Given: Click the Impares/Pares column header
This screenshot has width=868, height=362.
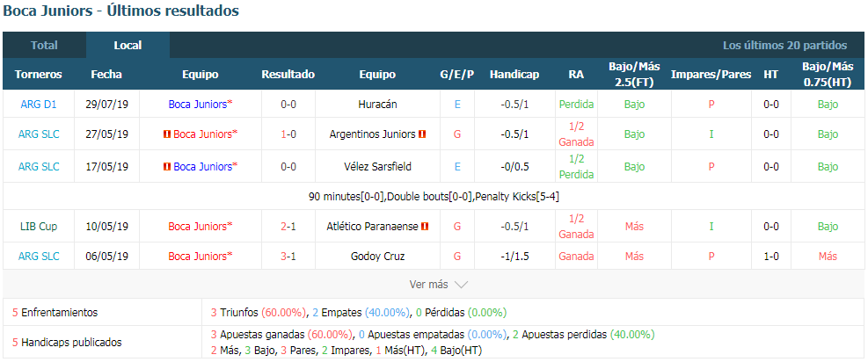Looking at the screenshot, I should point(711,75).
